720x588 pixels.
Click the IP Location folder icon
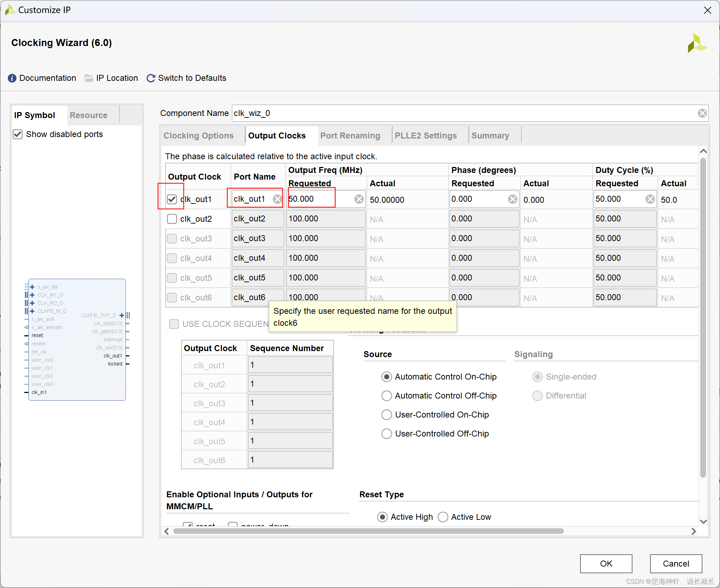[89, 78]
